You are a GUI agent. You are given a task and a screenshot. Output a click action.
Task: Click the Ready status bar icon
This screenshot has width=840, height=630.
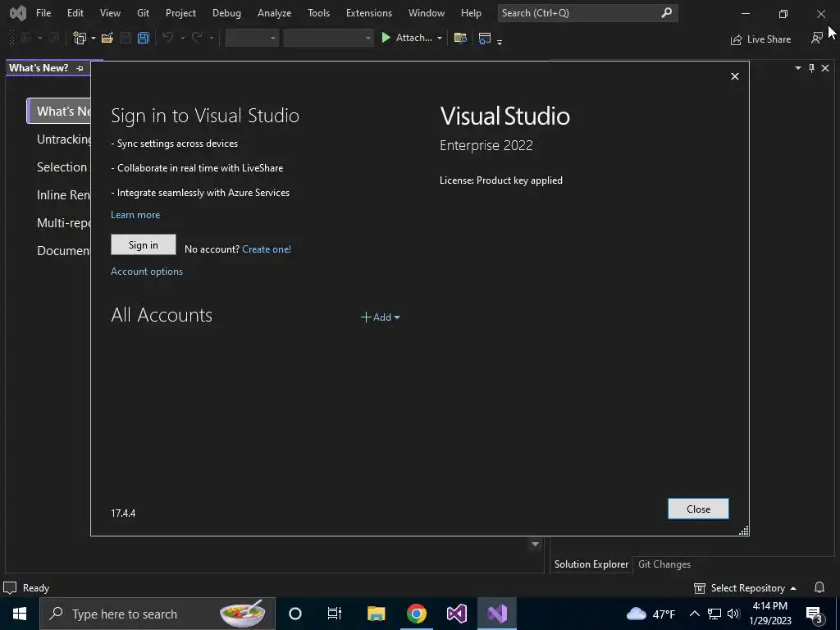[x=10, y=587]
